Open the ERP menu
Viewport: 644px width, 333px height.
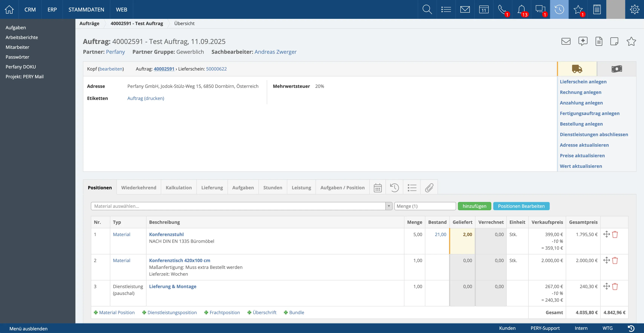(52, 9)
